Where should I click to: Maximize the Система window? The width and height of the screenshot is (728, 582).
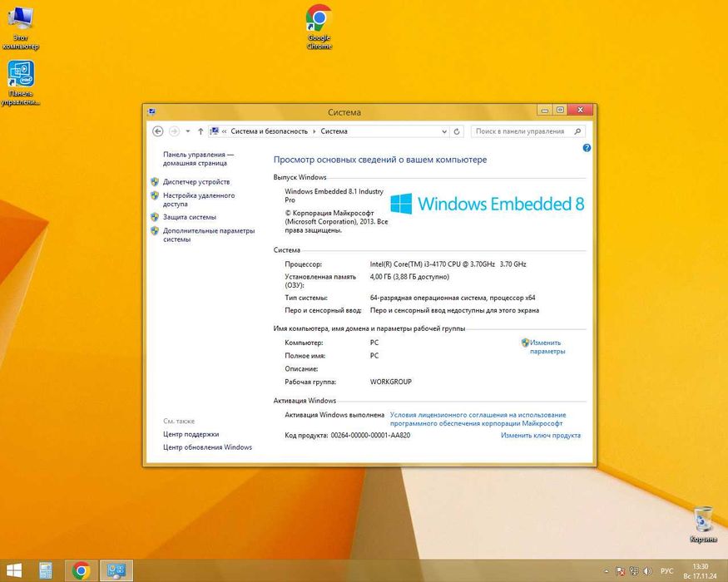560,110
